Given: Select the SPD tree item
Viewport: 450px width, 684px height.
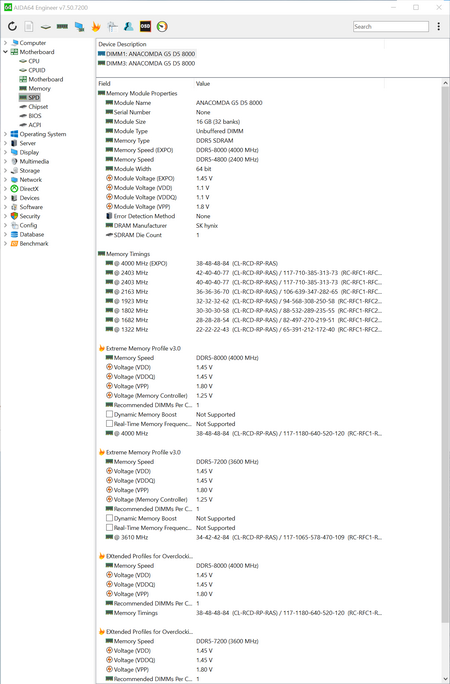Looking at the screenshot, I should [x=34, y=98].
